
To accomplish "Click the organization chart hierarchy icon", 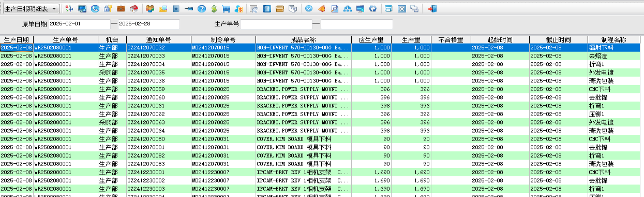I will tap(348, 9).
